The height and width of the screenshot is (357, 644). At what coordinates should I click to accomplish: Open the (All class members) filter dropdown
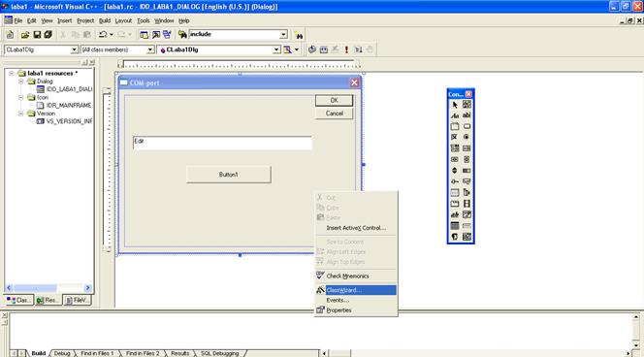[150, 49]
